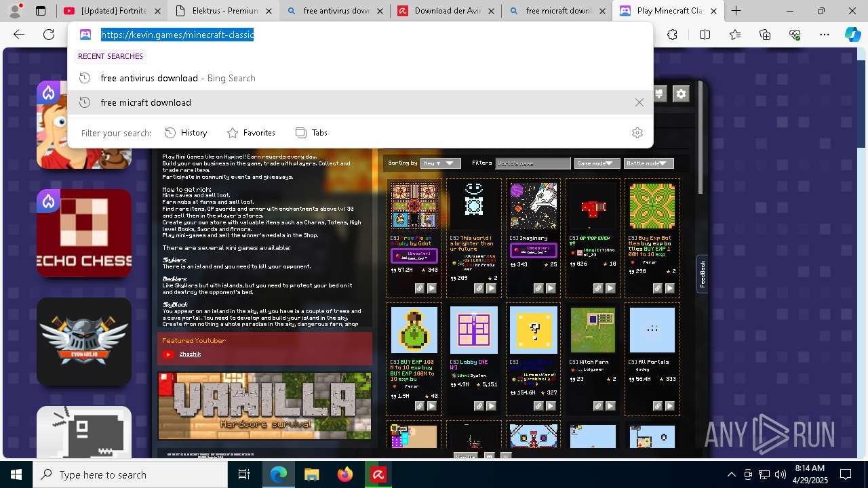The image size is (868, 488).
Task: Open the Vanilla Hardcore survival banner
Action: (x=264, y=405)
